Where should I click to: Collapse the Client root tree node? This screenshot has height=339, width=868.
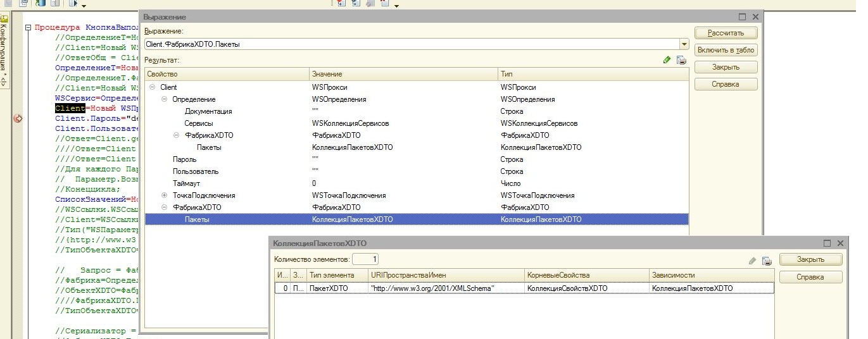click(x=152, y=87)
